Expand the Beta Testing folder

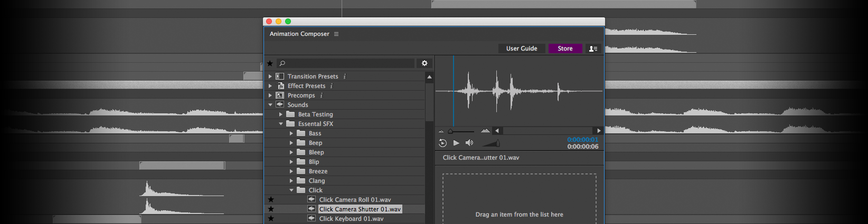(x=280, y=114)
